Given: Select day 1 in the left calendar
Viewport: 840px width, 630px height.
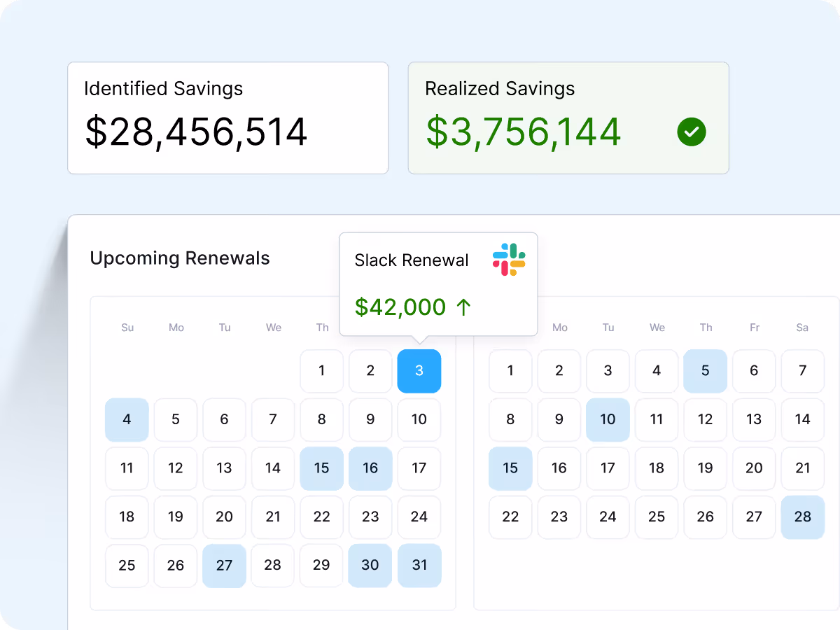Looking at the screenshot, I should (x=322, y=371).
